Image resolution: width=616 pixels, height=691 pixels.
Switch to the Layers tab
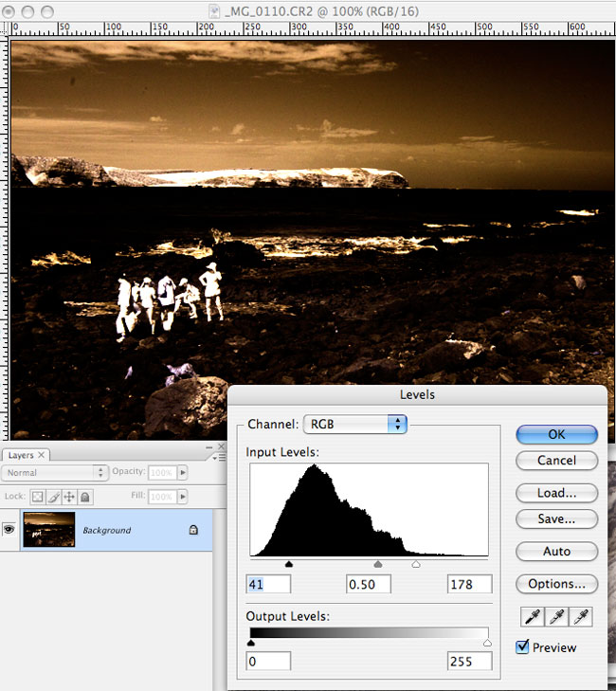tap(21, 455)
